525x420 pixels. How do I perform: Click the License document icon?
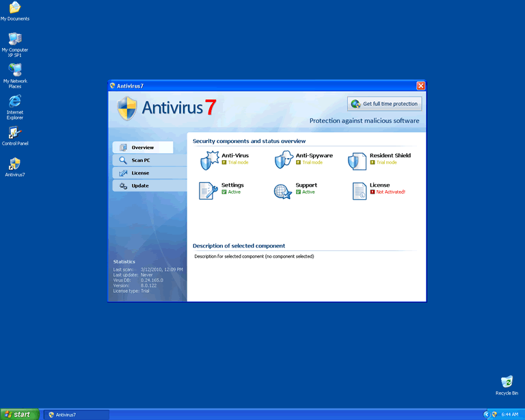click(x=360, y=191)
